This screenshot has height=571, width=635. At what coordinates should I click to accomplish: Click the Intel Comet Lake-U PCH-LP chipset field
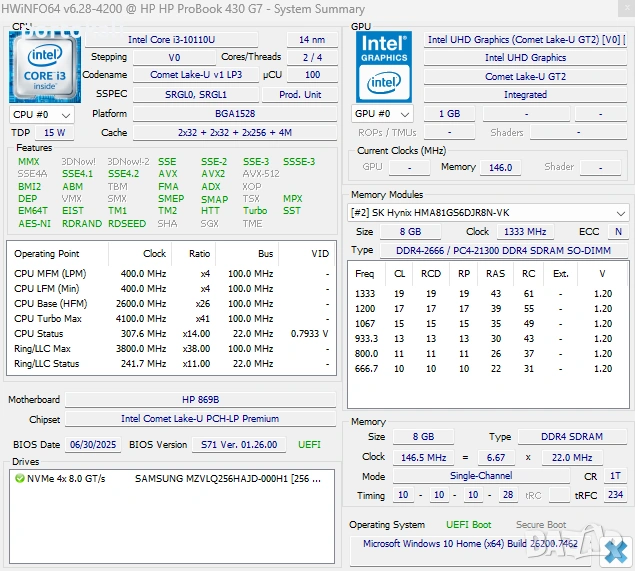point(199,419)
